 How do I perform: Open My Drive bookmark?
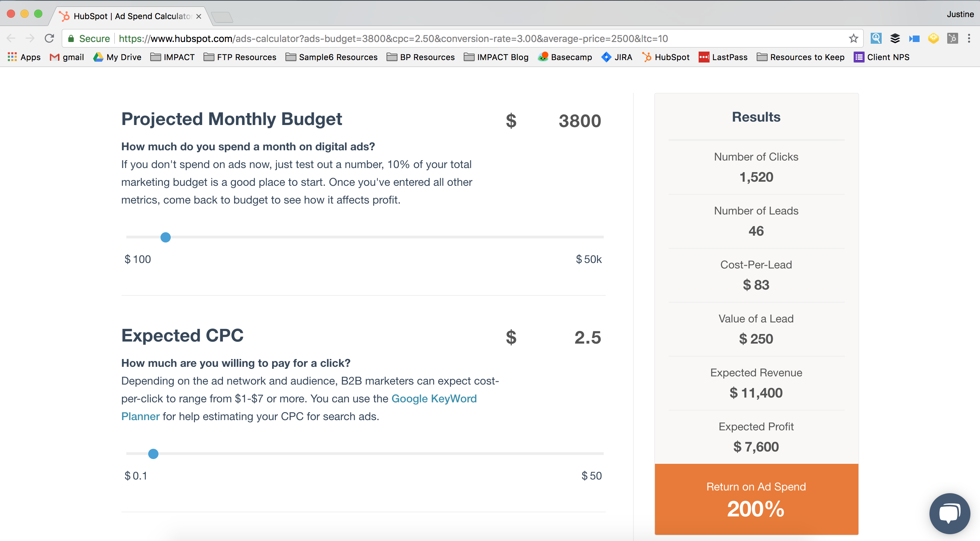pos(117,57)
